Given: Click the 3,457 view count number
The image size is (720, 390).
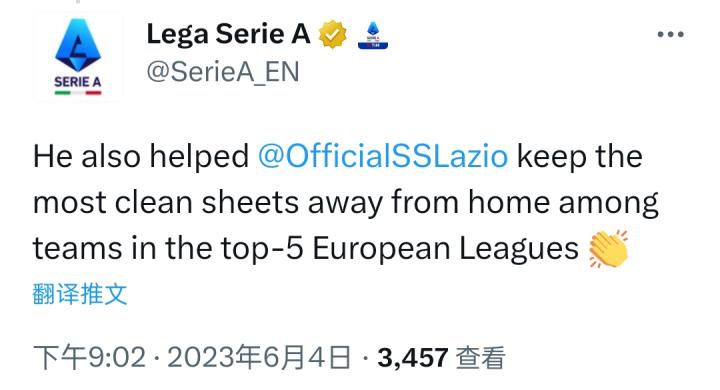Looking at the screenshot, I should [413, 358].
